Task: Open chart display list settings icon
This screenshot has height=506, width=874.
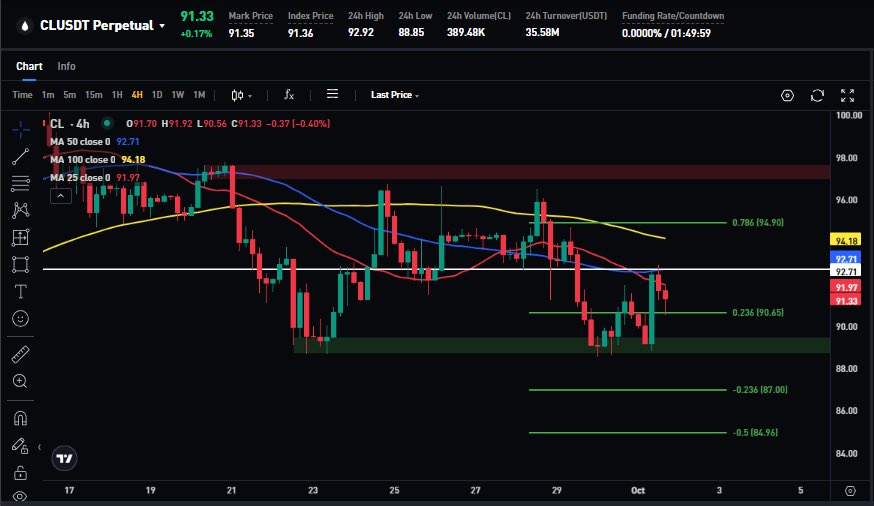Action: 332,94
